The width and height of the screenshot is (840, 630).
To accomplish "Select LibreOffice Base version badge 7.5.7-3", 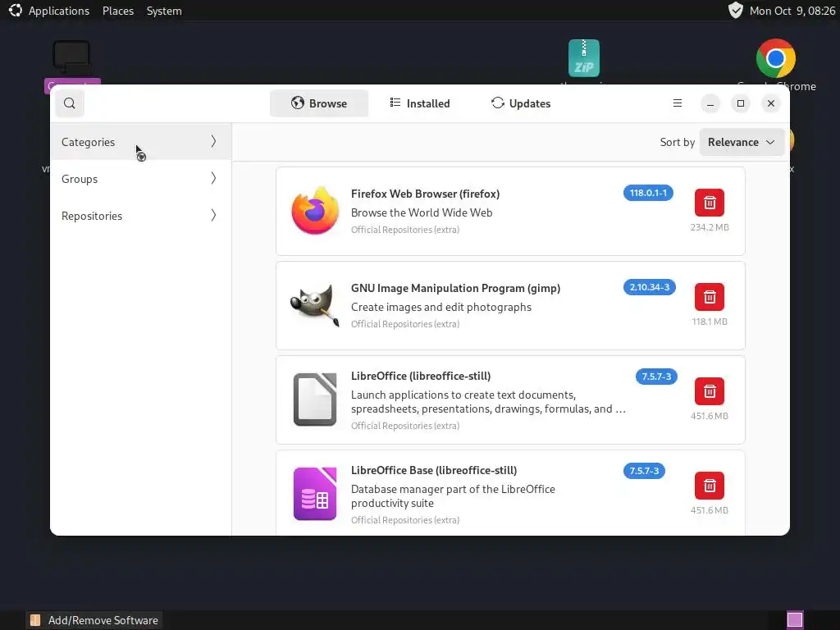I will point(644,471).
